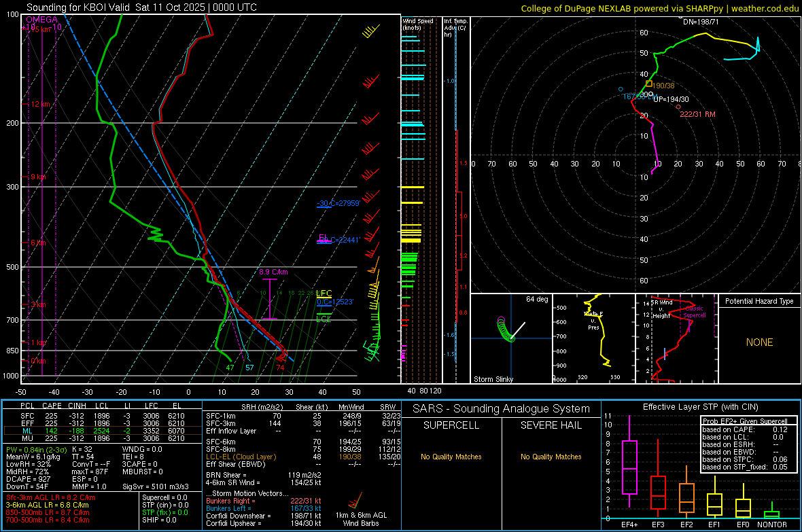The height and width of the screenshot is (532, 802).
Task: Click the 'K = 32' index value
Action: (x=82, y=449)
